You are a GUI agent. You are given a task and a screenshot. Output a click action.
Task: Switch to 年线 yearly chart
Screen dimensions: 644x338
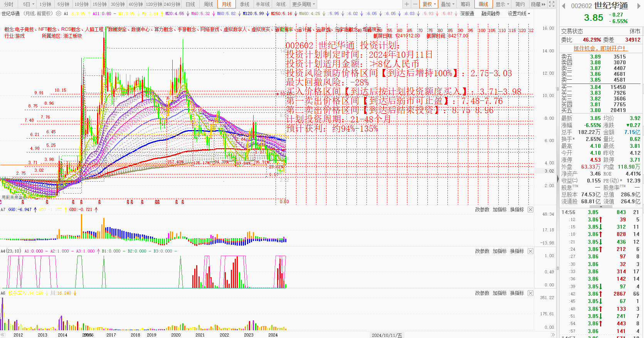(281, 4)
